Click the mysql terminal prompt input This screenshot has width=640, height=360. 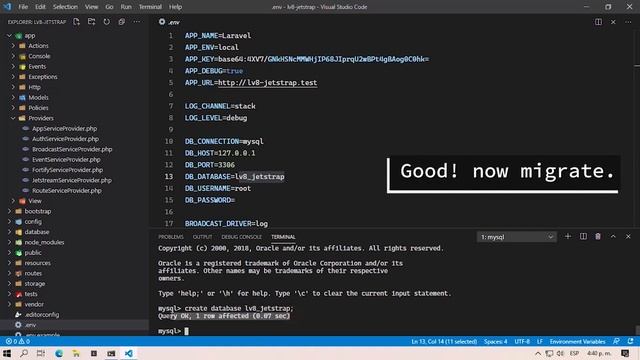click(x=187, y=331)
